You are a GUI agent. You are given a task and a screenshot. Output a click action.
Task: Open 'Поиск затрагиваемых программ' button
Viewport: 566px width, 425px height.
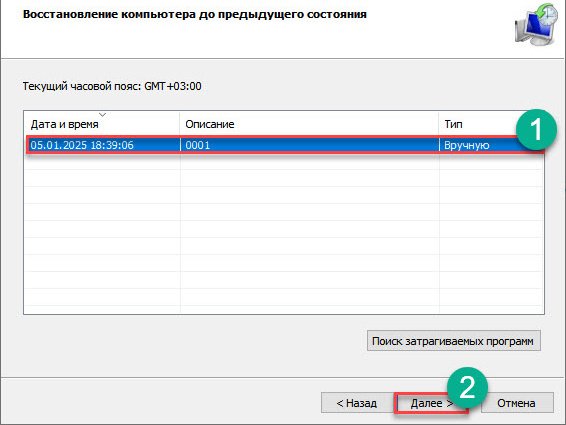point(454,341)
